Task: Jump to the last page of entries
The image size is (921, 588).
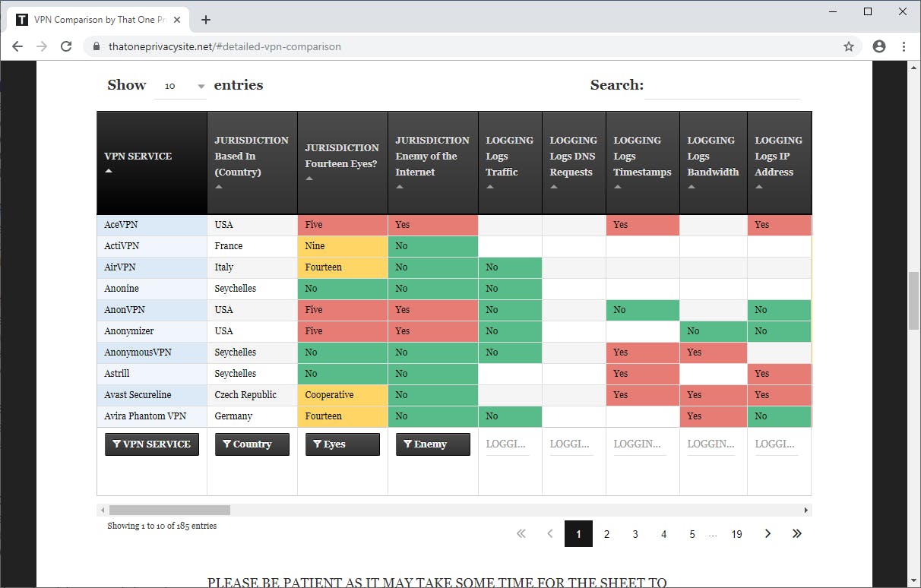Action: [x=796, y=534]
